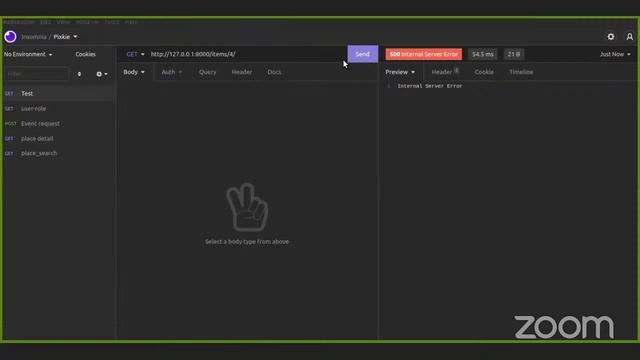Select the user-role request
This screenshot has width=640, height=360.
point(59,109)
